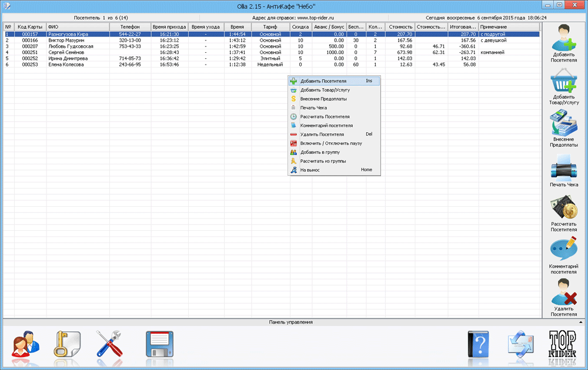
Task: Choose Рассчитать из группы menu entry
Action: tap(335, 161)
